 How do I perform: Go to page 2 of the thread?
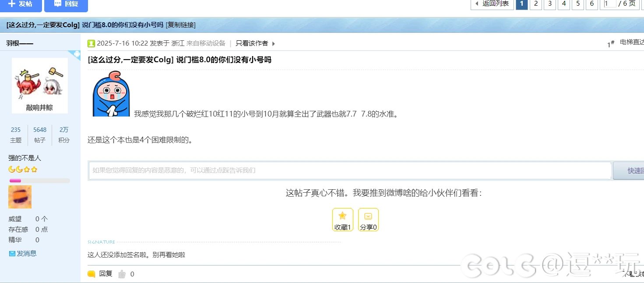click(x=535, y=4)
